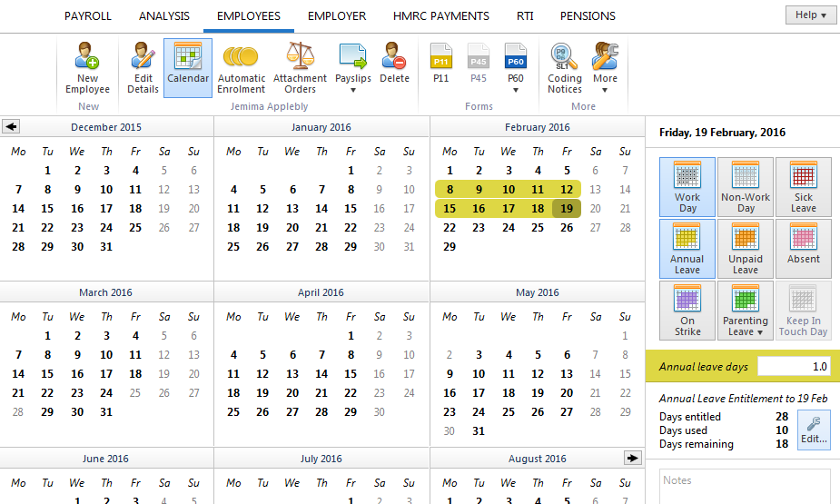Select 30 May 2016 on the calendar

[x=450, y=431]
